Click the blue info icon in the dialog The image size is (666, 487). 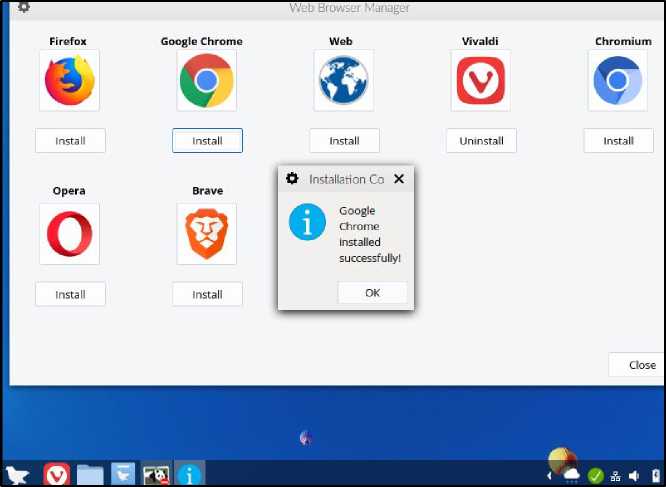coord(307,222)
